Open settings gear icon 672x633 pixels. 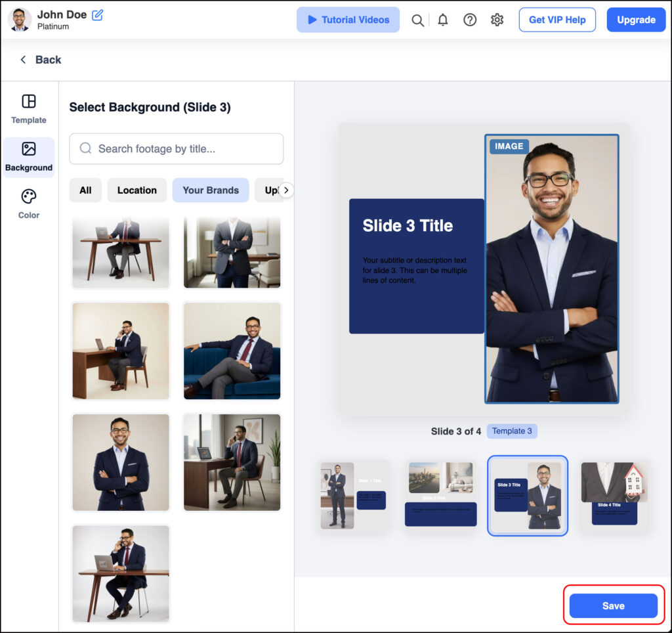tap(497, 20)
